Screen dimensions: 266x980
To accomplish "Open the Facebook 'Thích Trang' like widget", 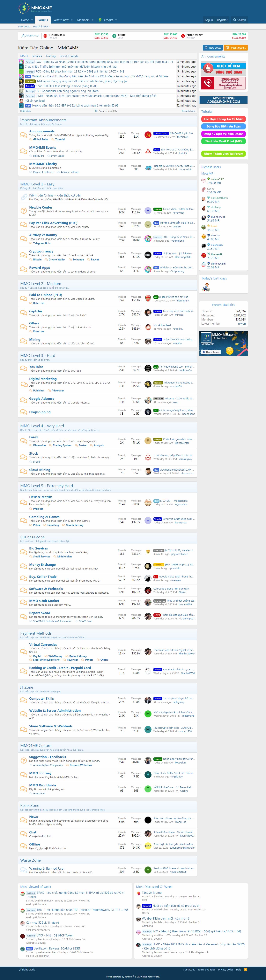I will click(210, 352).
